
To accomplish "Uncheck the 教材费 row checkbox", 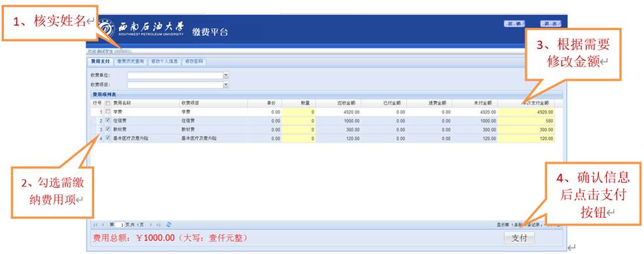I will tap(107, 130).
